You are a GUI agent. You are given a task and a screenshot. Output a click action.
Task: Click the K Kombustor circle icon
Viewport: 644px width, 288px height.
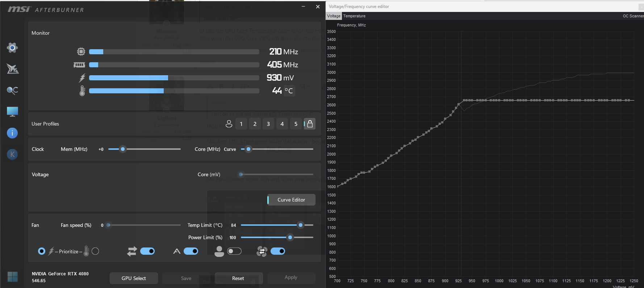click(12, 154)
